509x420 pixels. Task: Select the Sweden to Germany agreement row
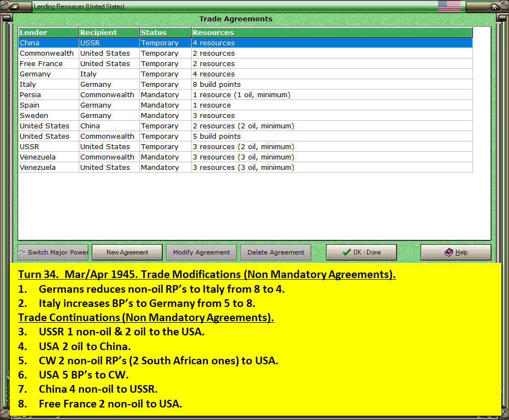coord(245,116)
